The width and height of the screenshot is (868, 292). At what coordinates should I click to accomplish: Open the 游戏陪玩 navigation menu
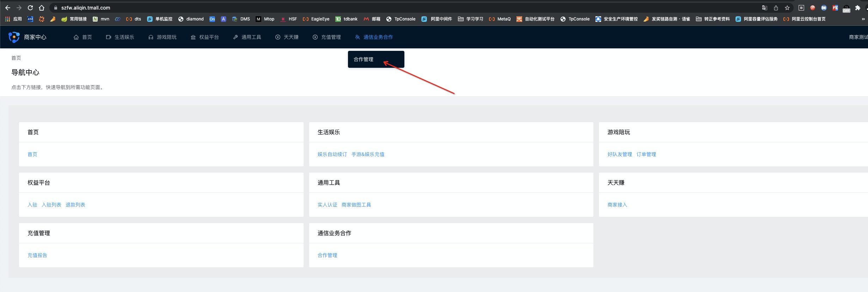(x=163, y=37)
